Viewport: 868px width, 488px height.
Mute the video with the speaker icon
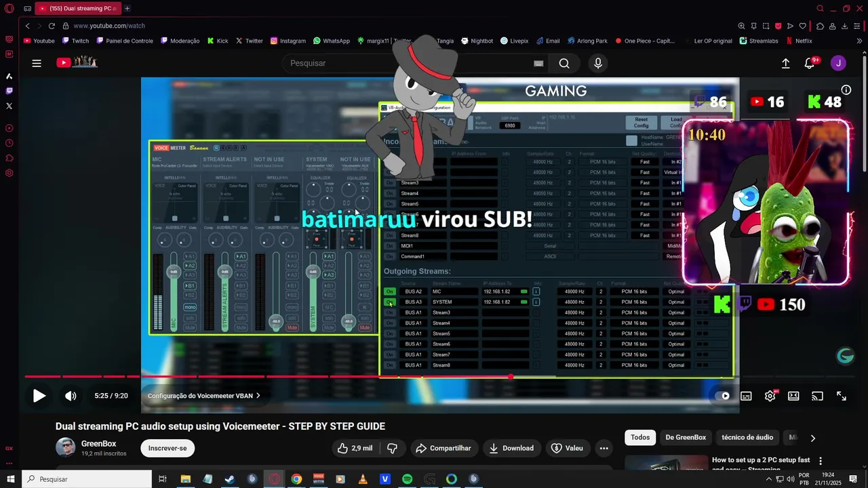pyautogui.click(x=71, y=396)
